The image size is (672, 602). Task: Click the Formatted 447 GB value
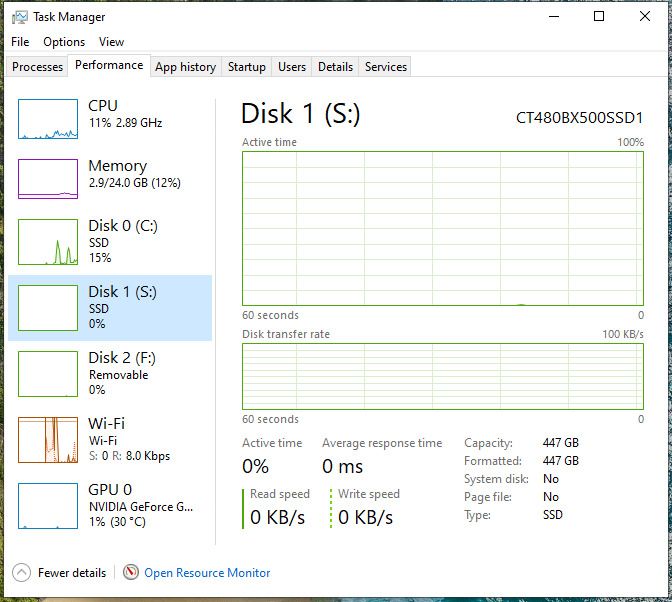point(561,460)
